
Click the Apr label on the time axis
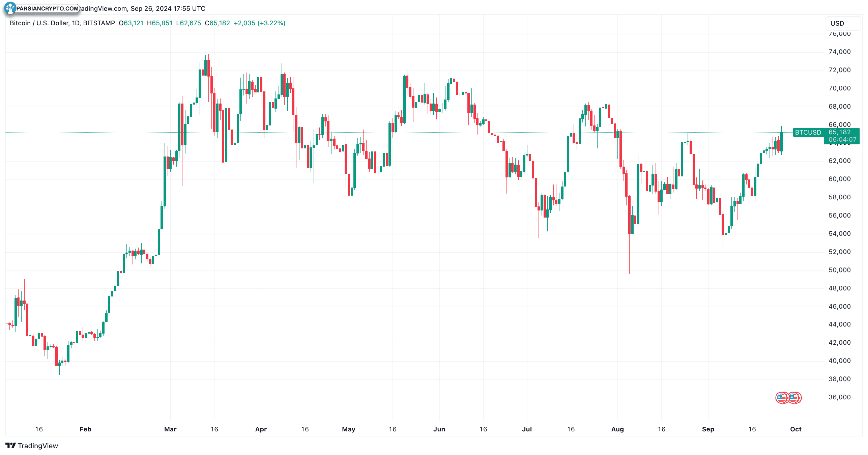pos(261,429)
